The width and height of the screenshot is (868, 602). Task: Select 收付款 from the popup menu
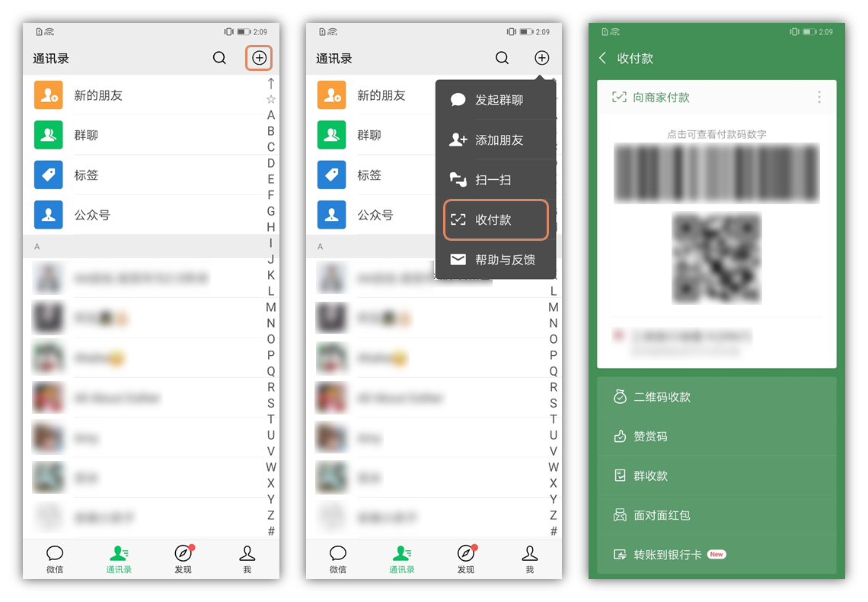click(496, 220)
